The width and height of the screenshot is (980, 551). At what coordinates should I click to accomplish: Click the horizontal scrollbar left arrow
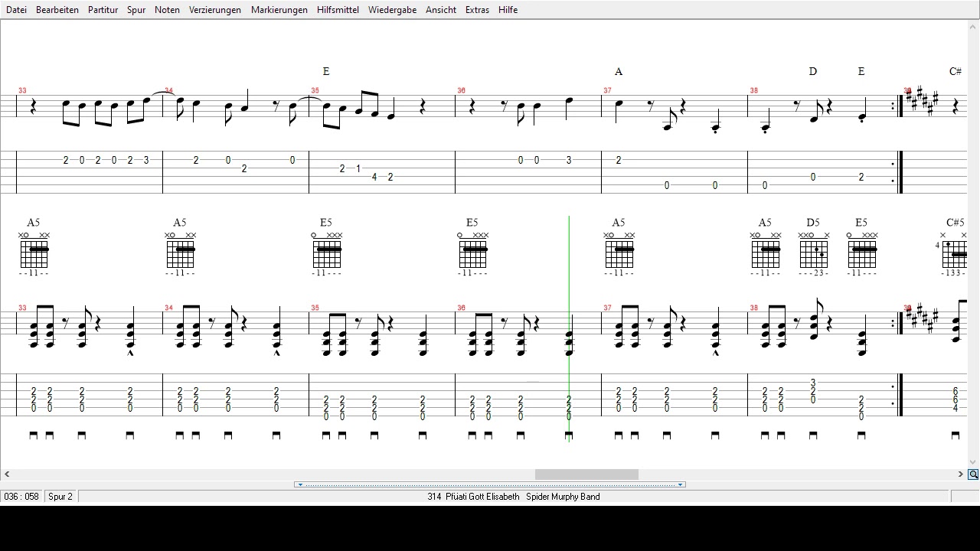pos(7,474)
